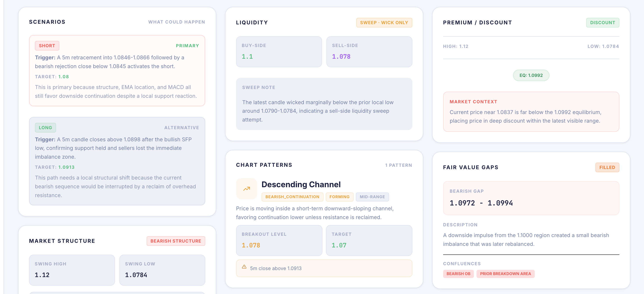Click the SCENARIOS section heading
This screenshot has width=644, height=294.
coord(47,22)
